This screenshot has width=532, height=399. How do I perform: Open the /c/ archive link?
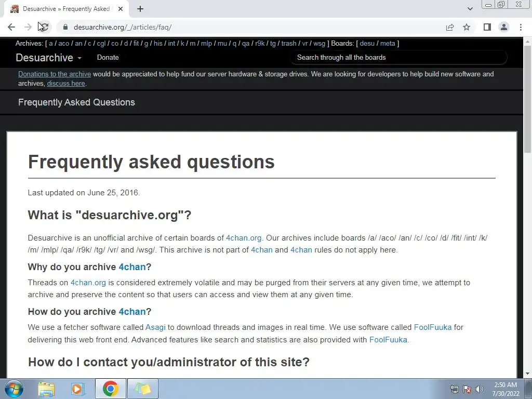pos(89,44)
